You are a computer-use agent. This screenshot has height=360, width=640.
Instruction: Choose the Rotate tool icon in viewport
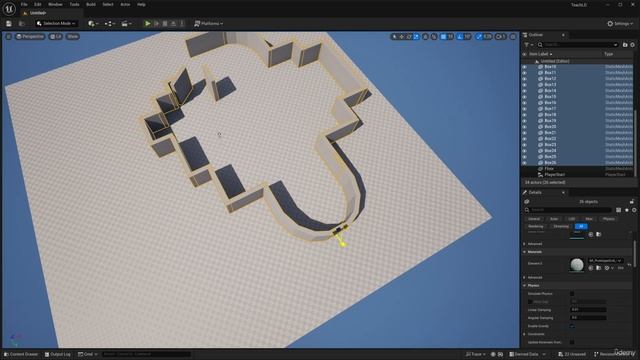[409, 37]
